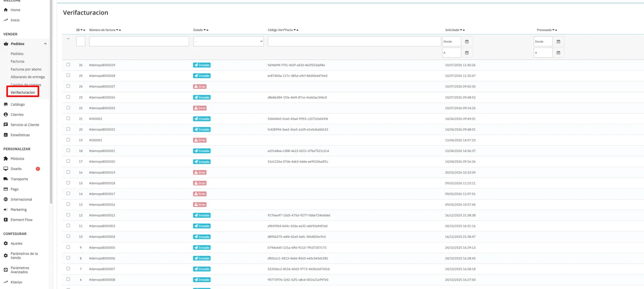The image size is (644, 289).
Task: Sort Estado column descending arrow
Action: [205, 30]
